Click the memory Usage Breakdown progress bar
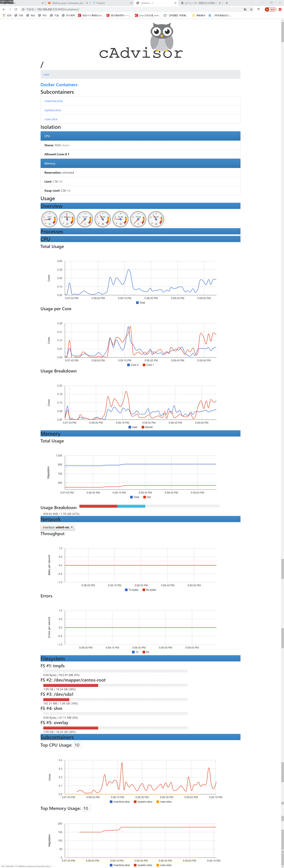 point(149,506)
